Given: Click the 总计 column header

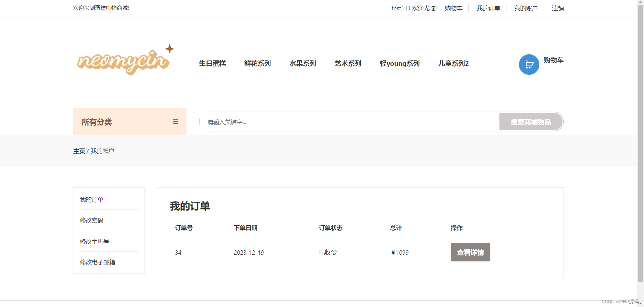Looking at the screenshot, I should coord(396,228).
